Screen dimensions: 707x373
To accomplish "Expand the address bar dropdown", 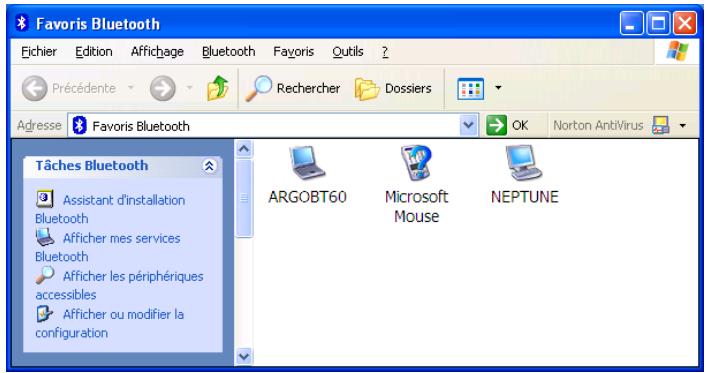I will [468, 125].
